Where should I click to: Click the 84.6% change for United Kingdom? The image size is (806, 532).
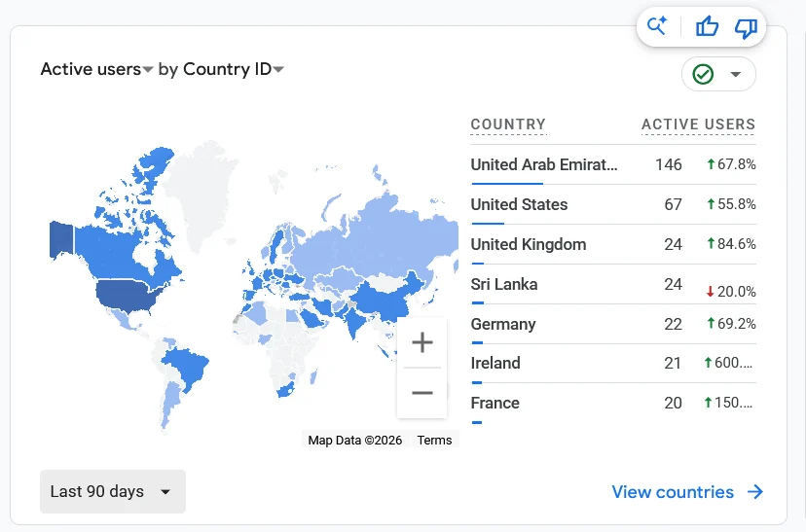point(736,243)
